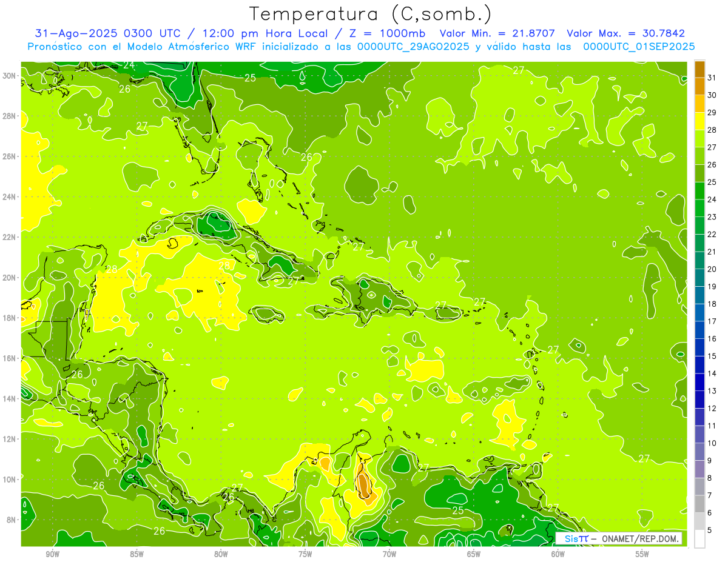Image resolution: width=728 pixels, height=562 pixels.
Task: Click the longitude axis label '70W'
Action: pos(389,554)
